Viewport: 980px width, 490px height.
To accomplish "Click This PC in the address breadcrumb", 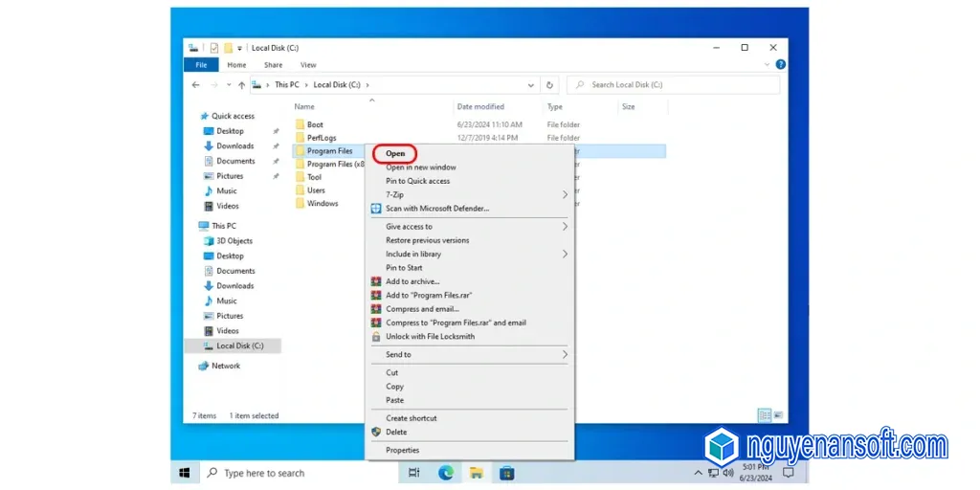I will tap(287, 85).
